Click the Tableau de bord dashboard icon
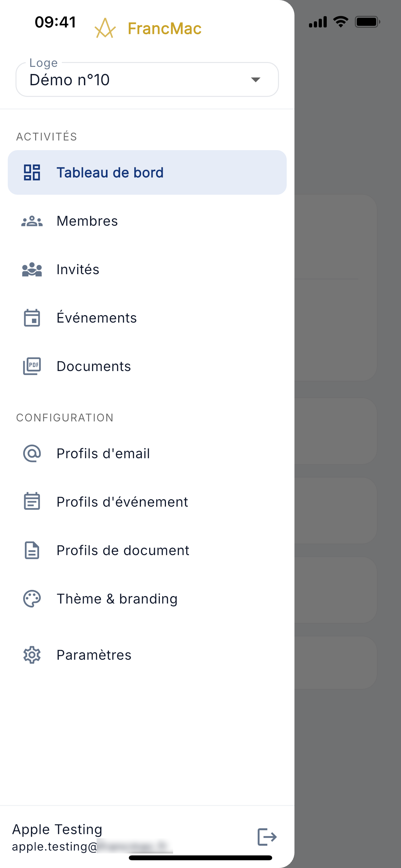This screenshot has height=868, width=401. (32, 172)
